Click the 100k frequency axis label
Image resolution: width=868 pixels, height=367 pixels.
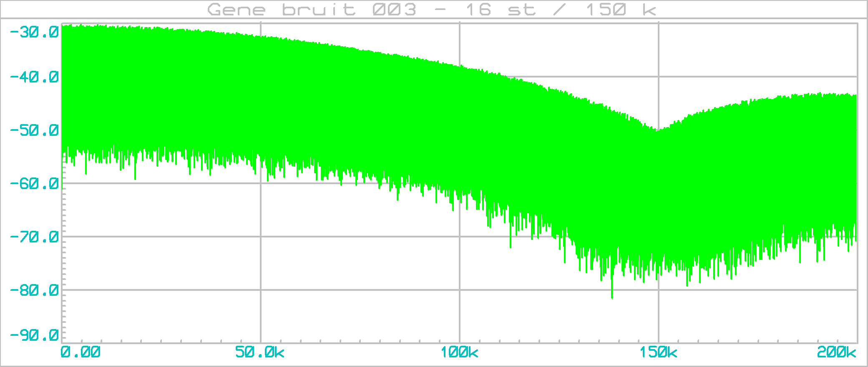[459, 352]
